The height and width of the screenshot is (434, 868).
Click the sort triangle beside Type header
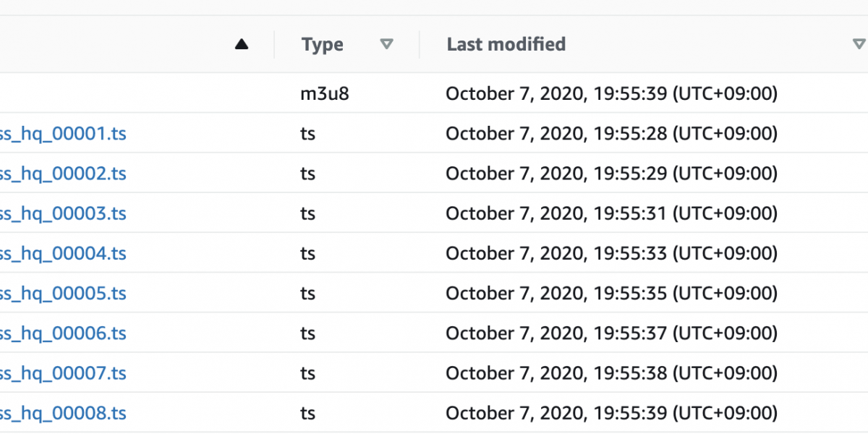click(x=387, y=45)
